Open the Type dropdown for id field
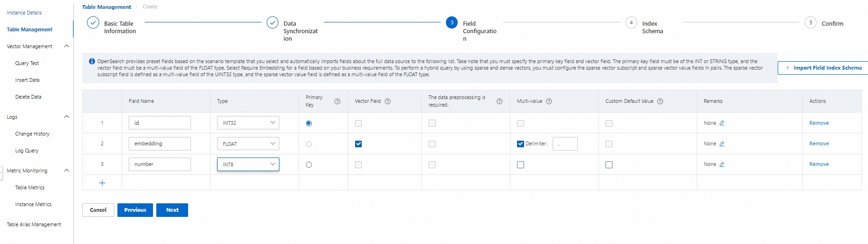 tap(248, 123)
